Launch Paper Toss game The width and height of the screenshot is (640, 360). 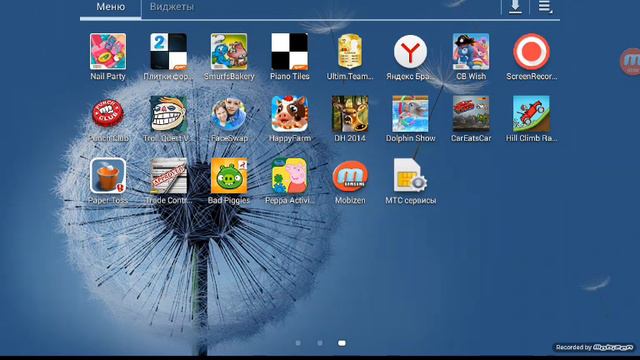(108, 176)
